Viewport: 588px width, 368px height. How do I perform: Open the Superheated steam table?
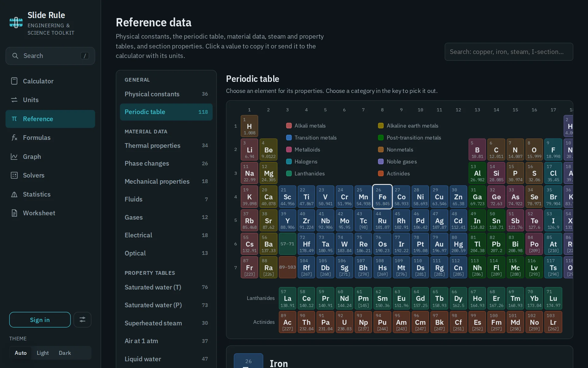[x=166, y=323]
